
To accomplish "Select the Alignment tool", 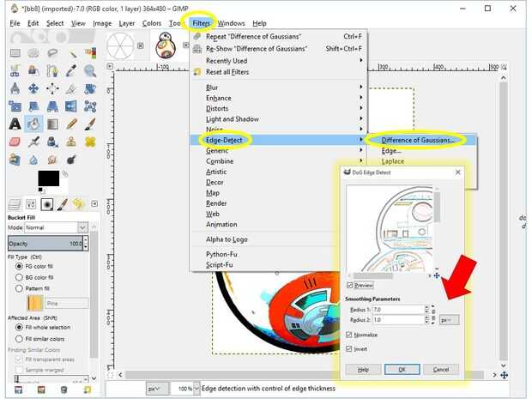I will (x=52, y=88).
